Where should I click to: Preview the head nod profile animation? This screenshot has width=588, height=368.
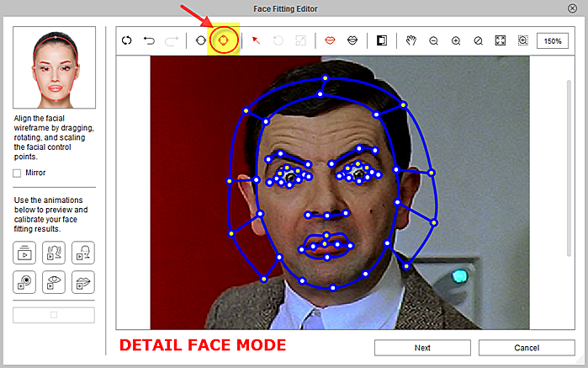coord(83,253)
